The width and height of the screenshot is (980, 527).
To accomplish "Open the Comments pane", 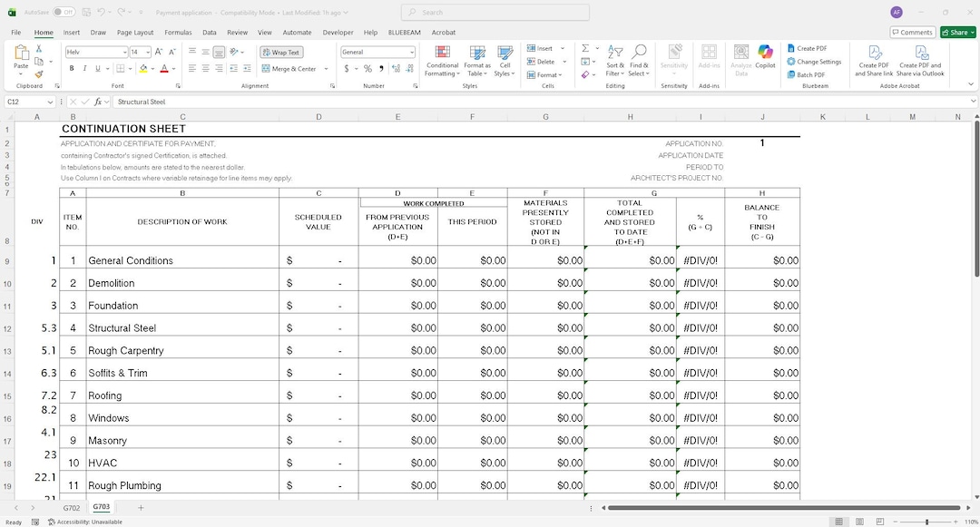I will (x=913, y=33).
